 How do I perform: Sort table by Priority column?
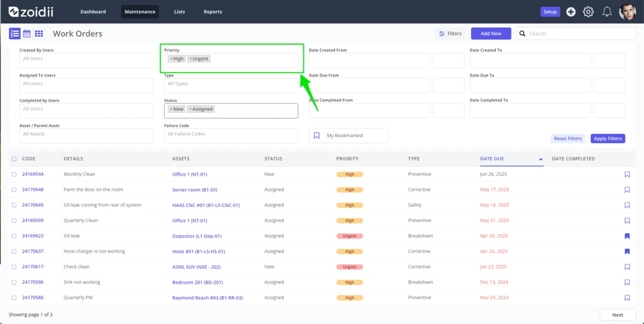(x=347, y=159)
